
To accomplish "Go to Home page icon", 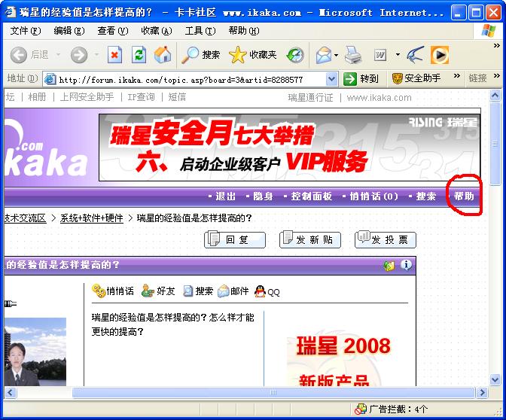I will (x=163, y=54).
